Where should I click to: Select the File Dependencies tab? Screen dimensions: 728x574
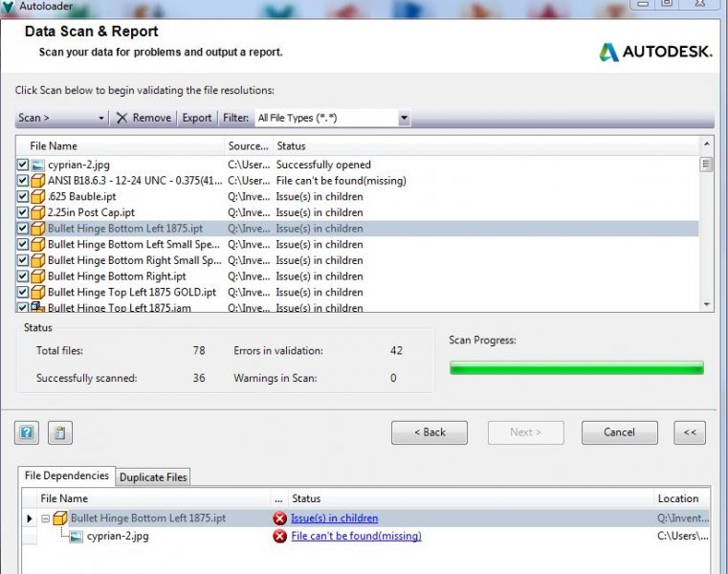[66, 476]
